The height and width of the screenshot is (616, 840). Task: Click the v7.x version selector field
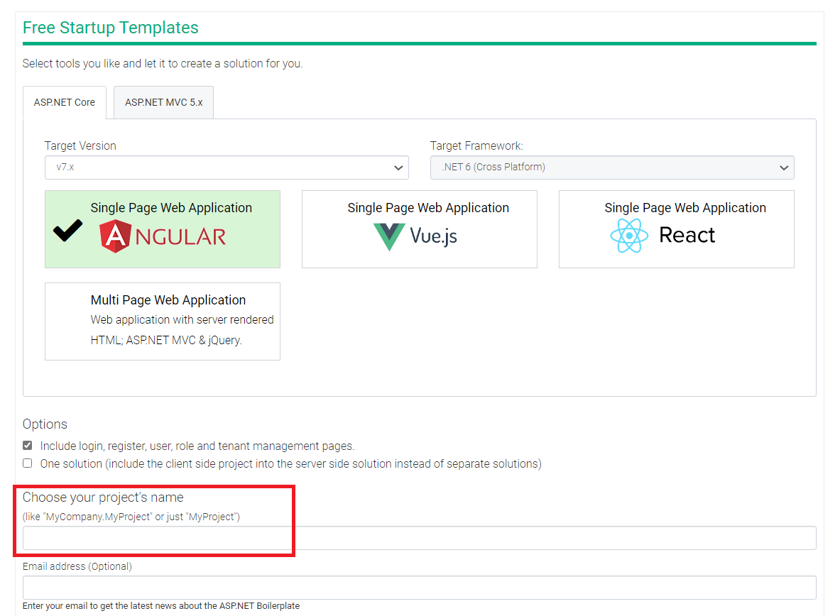pyautogui.click(x=226, y=167)
